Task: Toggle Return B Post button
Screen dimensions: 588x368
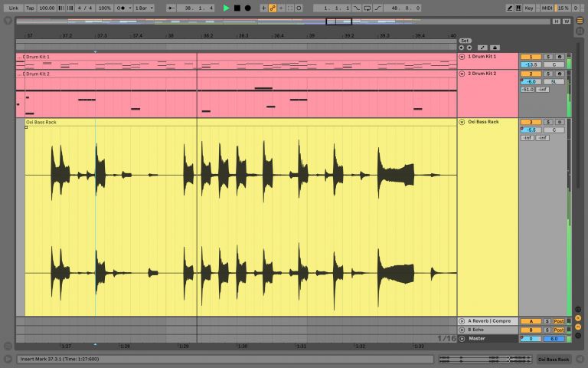Action: click(558, 330)
